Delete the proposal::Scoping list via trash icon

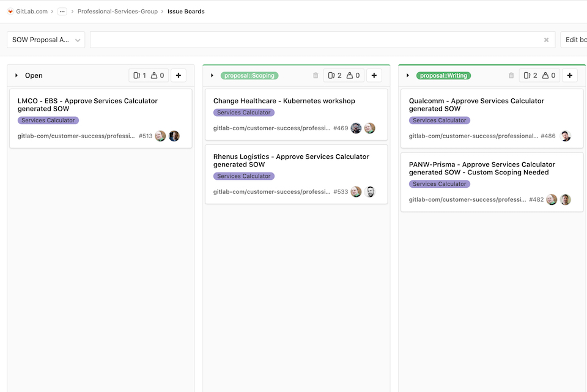316,75
